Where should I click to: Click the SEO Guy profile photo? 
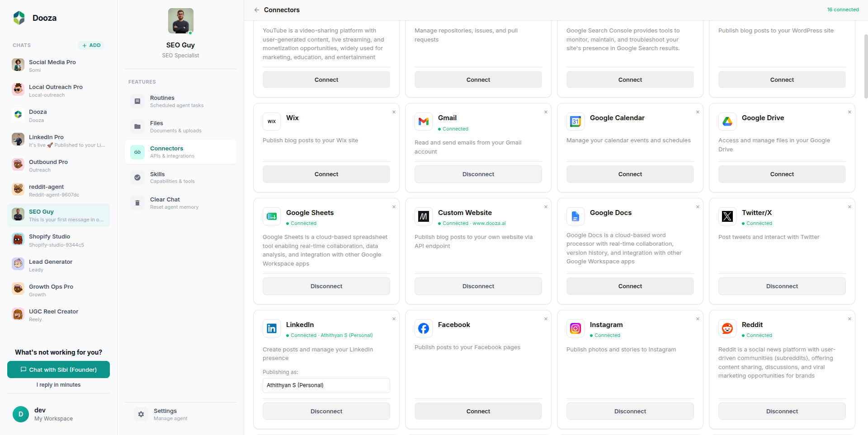(181, 21)
